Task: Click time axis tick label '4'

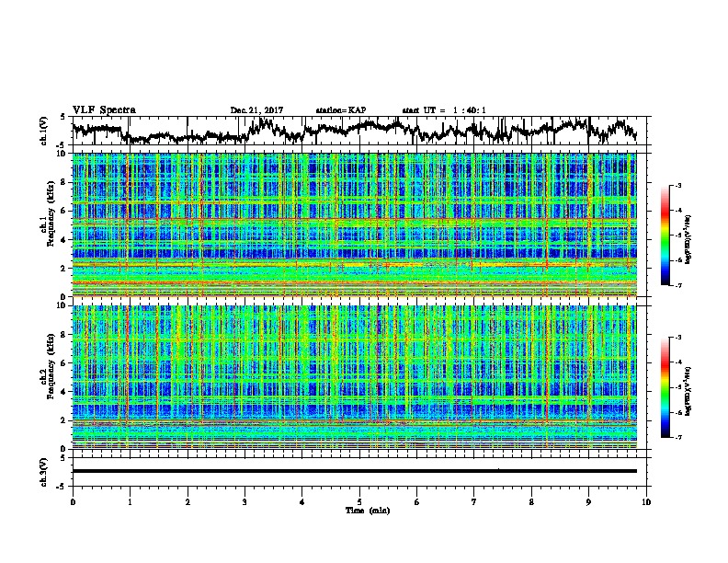Action: click(x=302, y=502)
